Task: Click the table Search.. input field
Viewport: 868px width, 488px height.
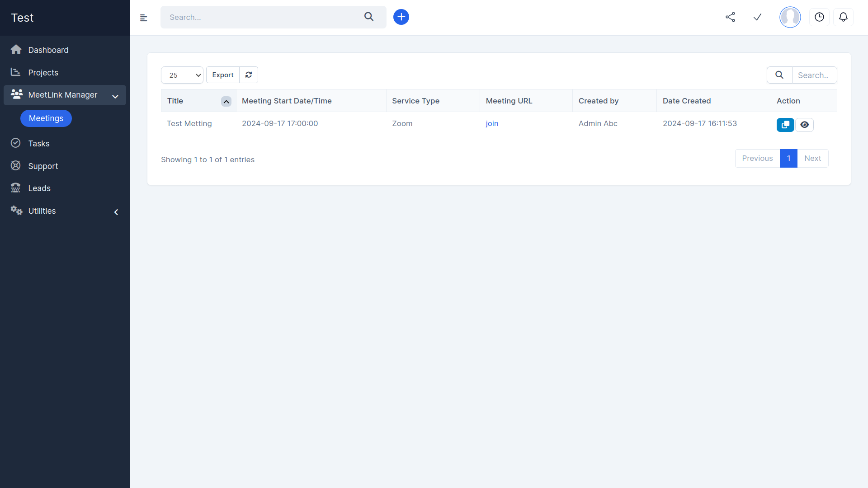Action: (x=814, y=75)
